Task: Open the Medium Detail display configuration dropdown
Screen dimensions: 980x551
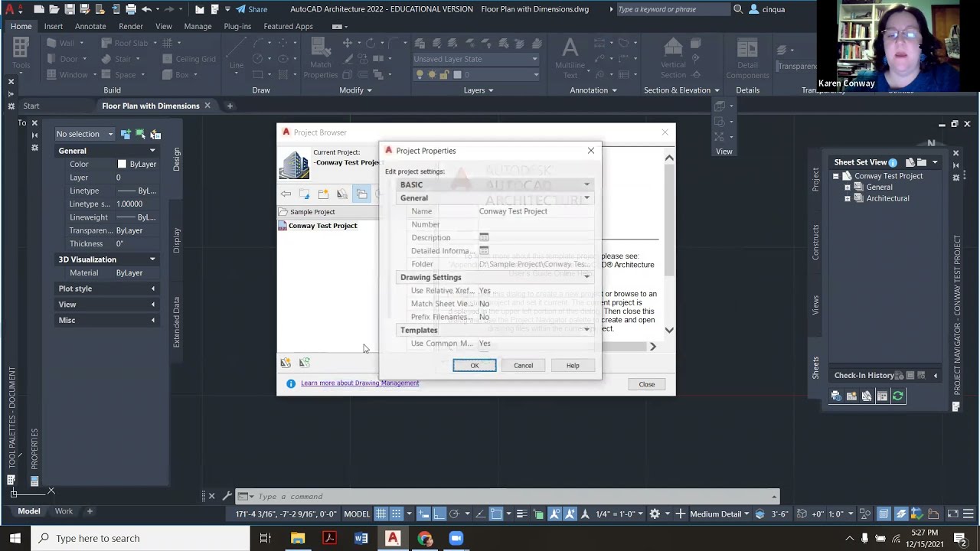Action: pos(720,514)
